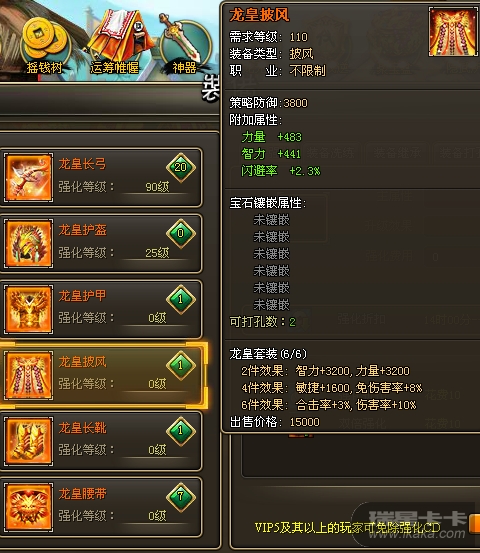The width and height of the screenshot is (480, 553).
Task: Open the 摇钱树 money tree icon
Action: point(45,45)
